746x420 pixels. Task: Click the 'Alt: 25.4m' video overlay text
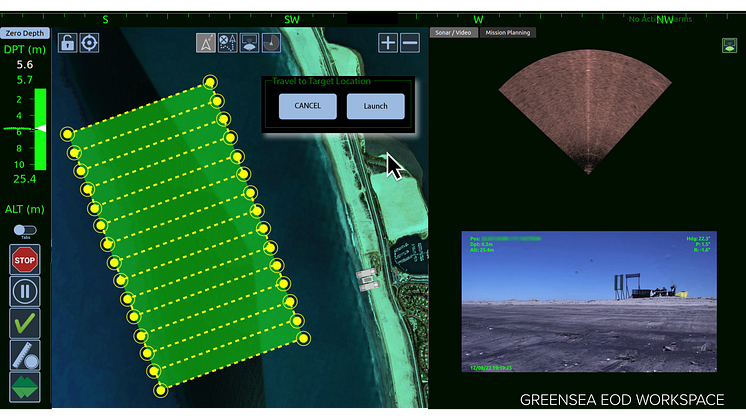[x=482, y=250]
